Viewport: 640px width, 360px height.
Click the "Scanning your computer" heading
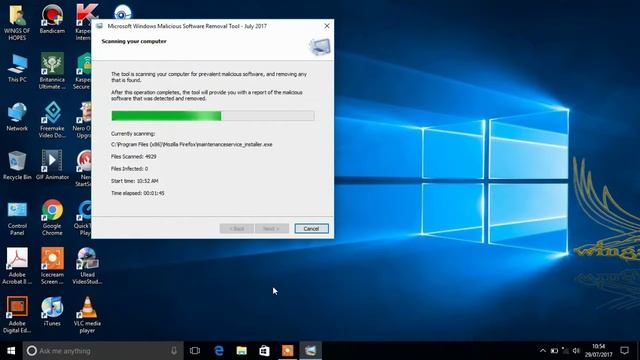[x=134, y=41]
